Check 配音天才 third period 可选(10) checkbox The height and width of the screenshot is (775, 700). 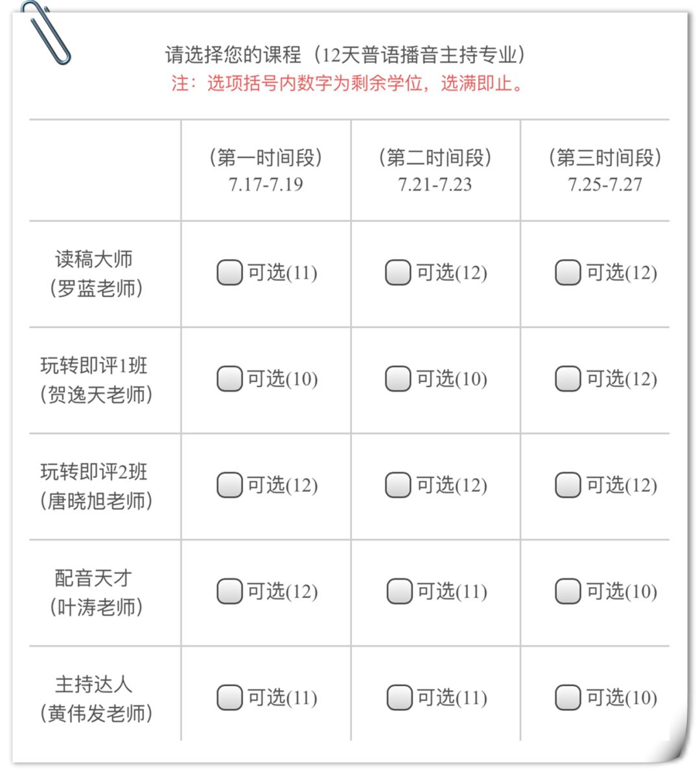tap(568, 591)
